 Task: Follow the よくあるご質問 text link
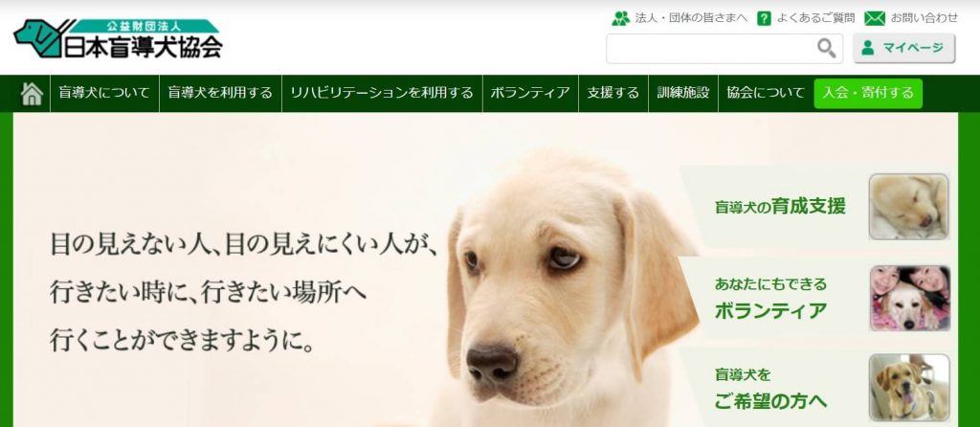[x=815, y=18]
